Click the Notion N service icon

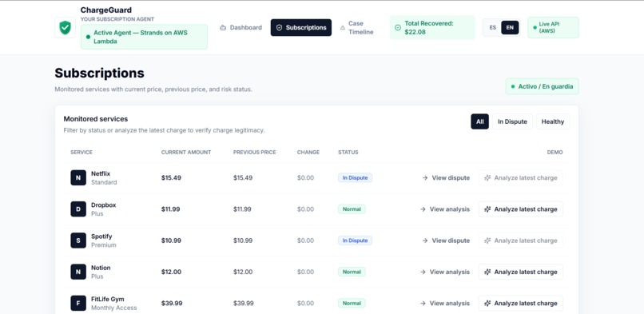(78, 272)
